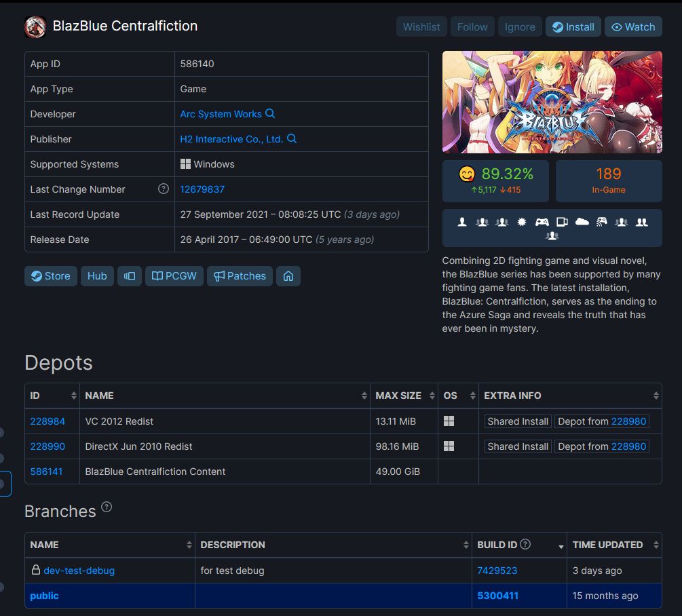Click the Steam Cloud icon
Screen dimensions: 682x616
click(x=582, y=222)
